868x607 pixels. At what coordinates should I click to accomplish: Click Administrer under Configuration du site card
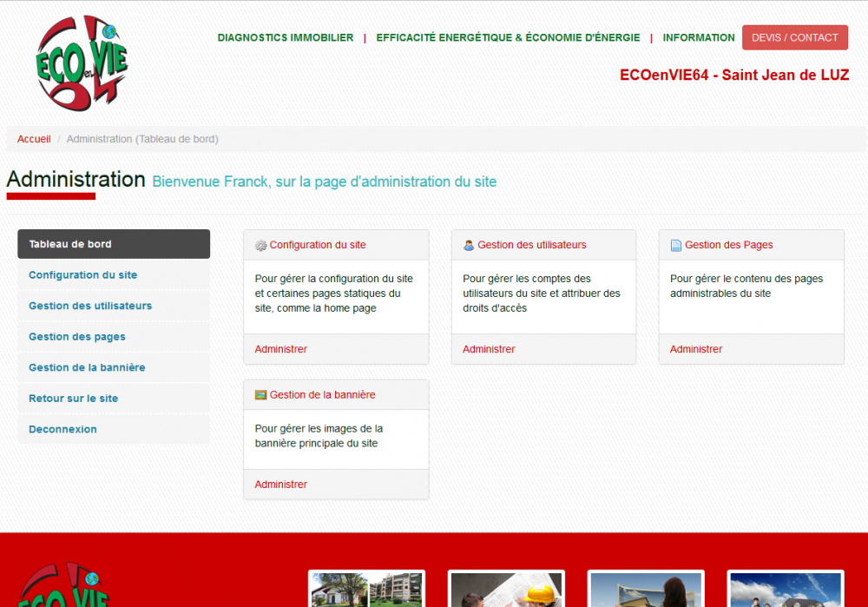click(x=281, y=349)
